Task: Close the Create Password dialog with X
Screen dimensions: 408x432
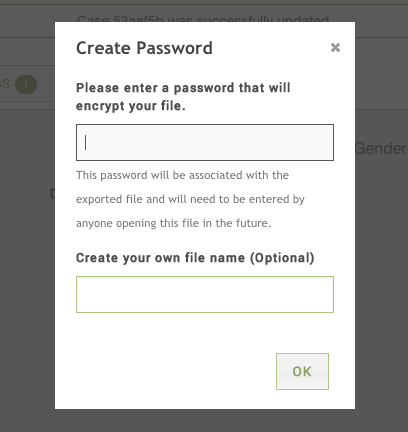Action: [335, 47]
